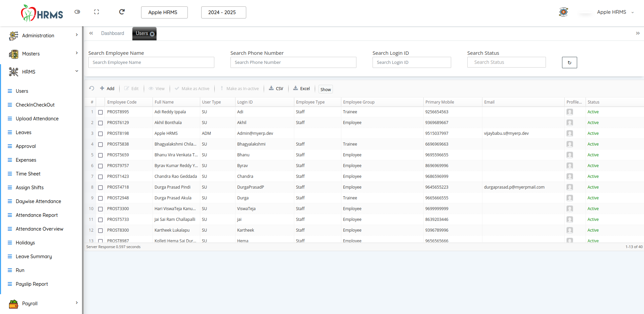Click profile picture of Adi Reddy Ippala
The height and width of the screenshot is (314, 644).
(570, 112)
